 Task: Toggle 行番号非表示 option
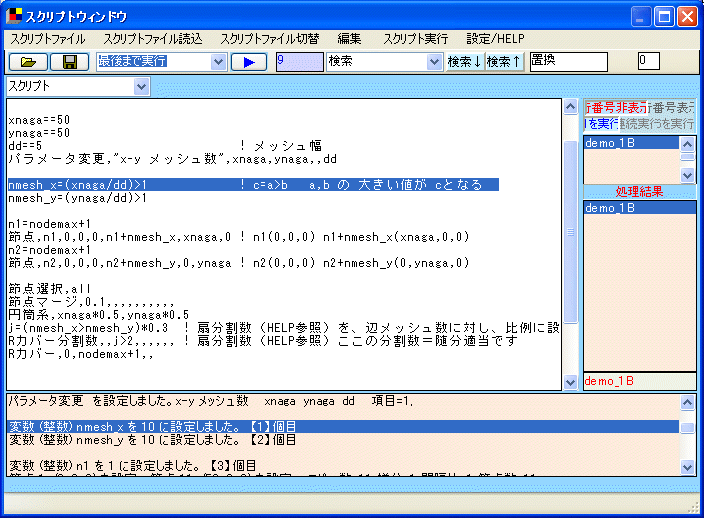pyautogui.click(x=616, y=108)
